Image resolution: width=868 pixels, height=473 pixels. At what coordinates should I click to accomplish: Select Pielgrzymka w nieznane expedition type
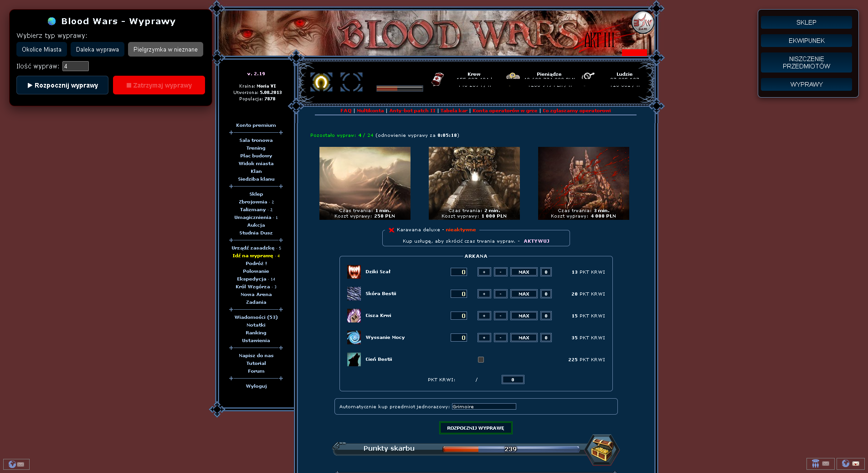click(165, 49)
